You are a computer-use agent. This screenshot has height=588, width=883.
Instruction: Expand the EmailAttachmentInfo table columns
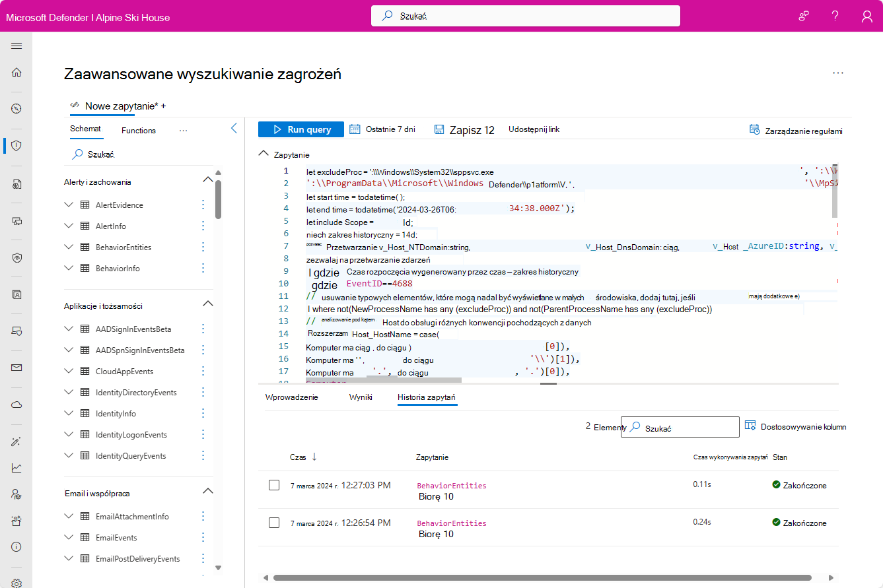(x=69, y=517)
